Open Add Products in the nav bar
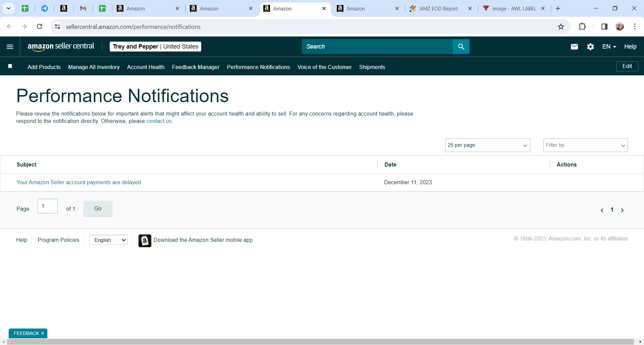Viewport: 644px width, 345px height. [44, 67]
